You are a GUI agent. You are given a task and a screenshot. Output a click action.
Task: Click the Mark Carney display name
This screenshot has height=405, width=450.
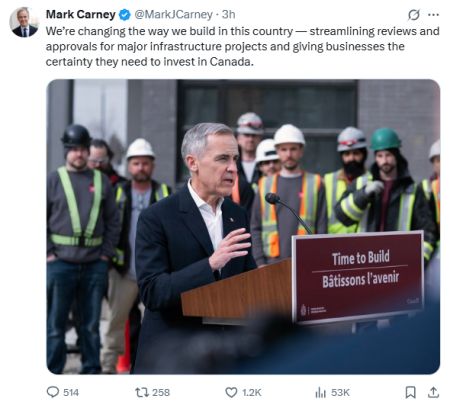(81, 15)
